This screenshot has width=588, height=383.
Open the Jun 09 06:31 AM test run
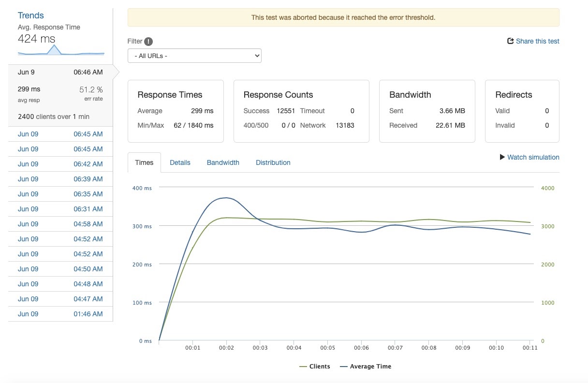pyautogui.click(x=60, y=209)
